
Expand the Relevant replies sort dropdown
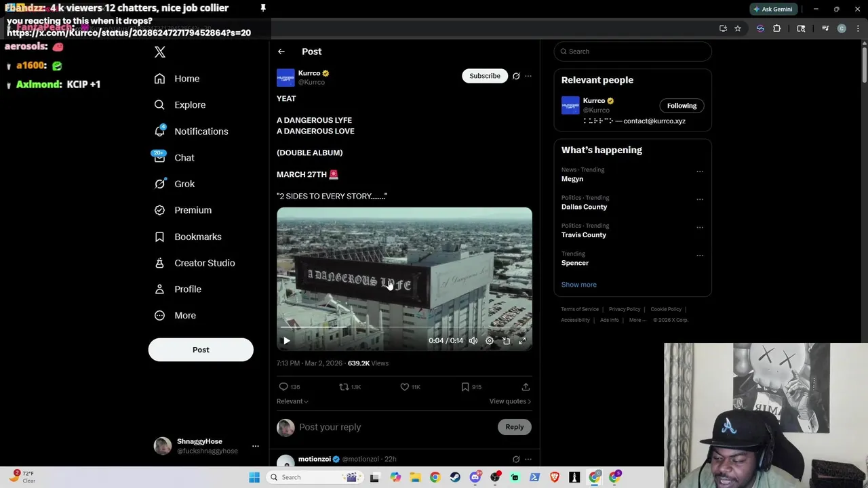pyautogui.click(x=292, y=401)
